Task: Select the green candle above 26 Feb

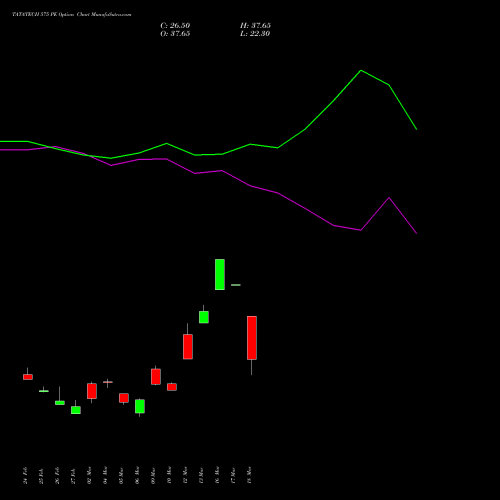Action: click(60, 403)
